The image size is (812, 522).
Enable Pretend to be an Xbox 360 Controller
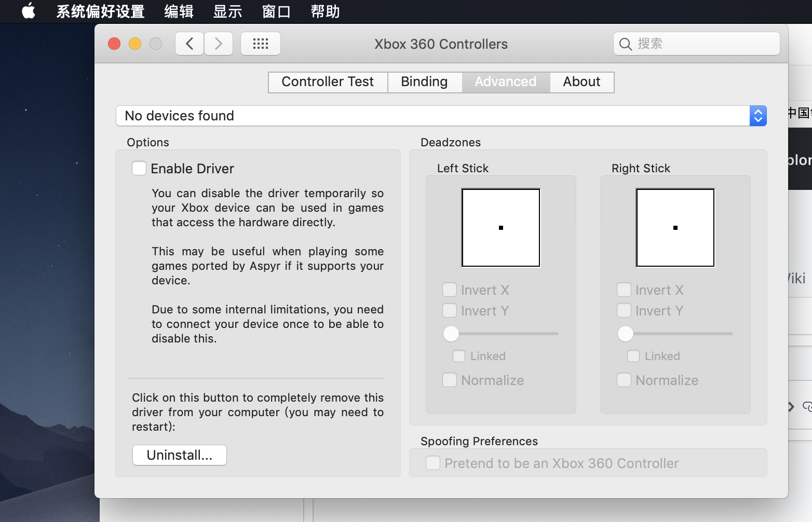coord(433,463)
